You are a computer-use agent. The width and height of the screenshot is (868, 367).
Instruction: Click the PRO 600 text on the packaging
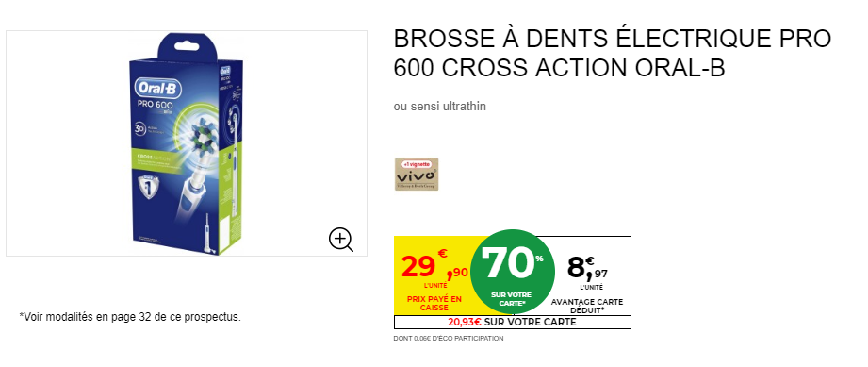pyautogui.click(x=155, y=106)
